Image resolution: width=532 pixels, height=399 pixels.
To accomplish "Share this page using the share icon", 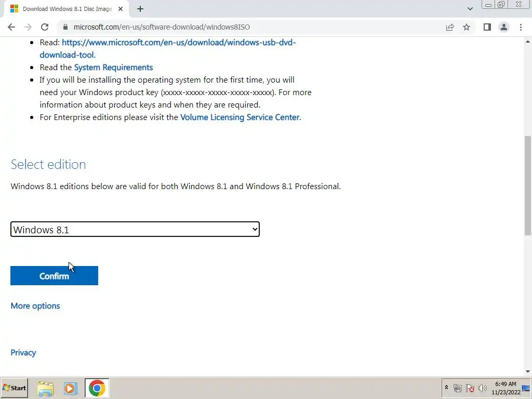I will 450,27.
